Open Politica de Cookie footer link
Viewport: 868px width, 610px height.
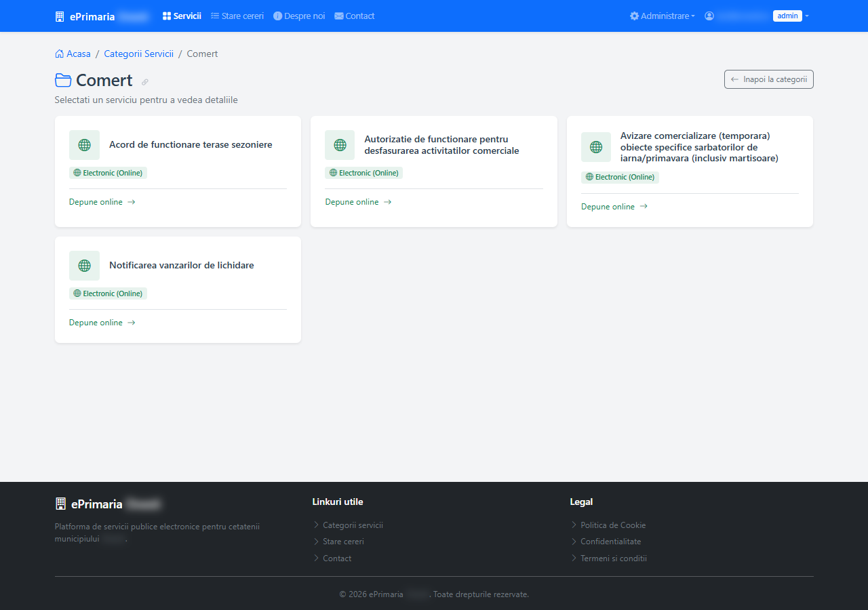(613, 525)
